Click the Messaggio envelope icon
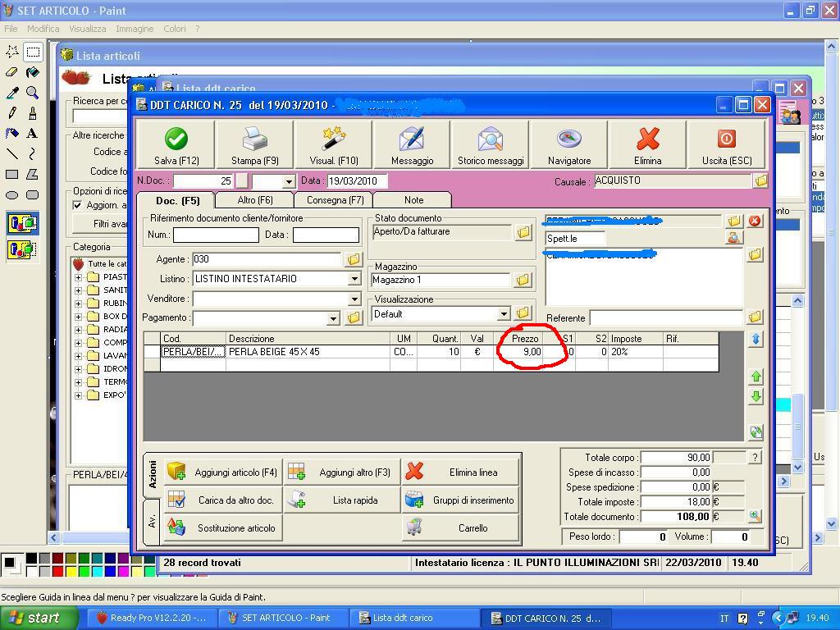This screenshot has height=630, width=840. pyautogui.click(x=412, y=139)
